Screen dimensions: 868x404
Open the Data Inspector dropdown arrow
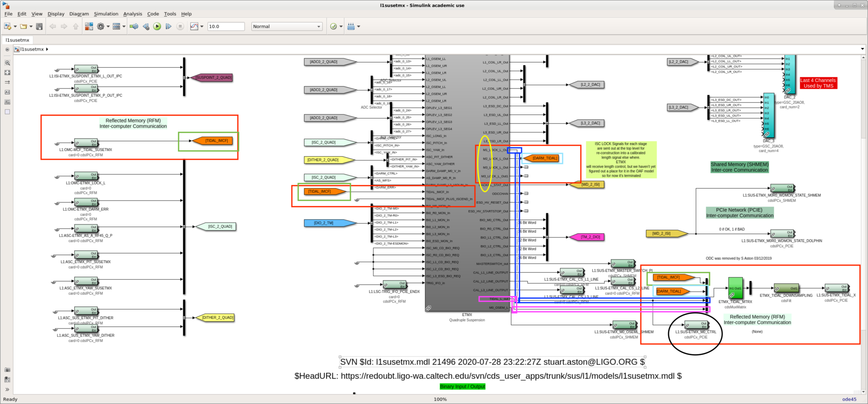pyautogui.click(x=202, y=26)
